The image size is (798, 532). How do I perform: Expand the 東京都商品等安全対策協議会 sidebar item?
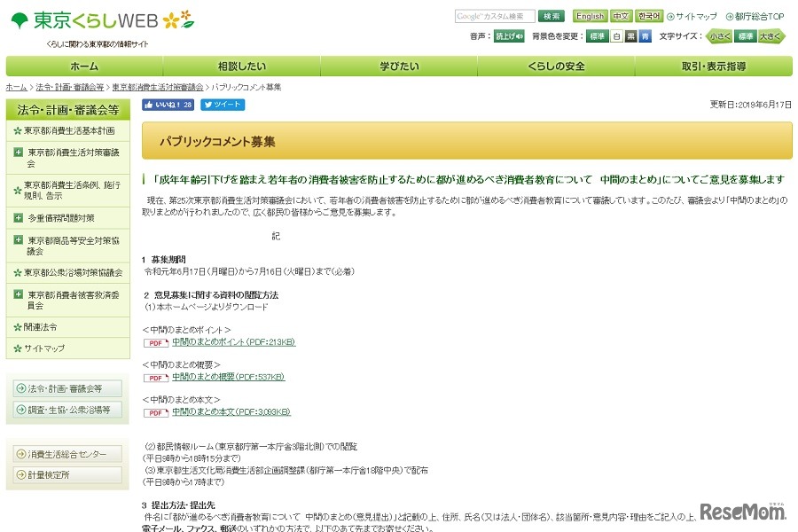[x=19, y=239]
